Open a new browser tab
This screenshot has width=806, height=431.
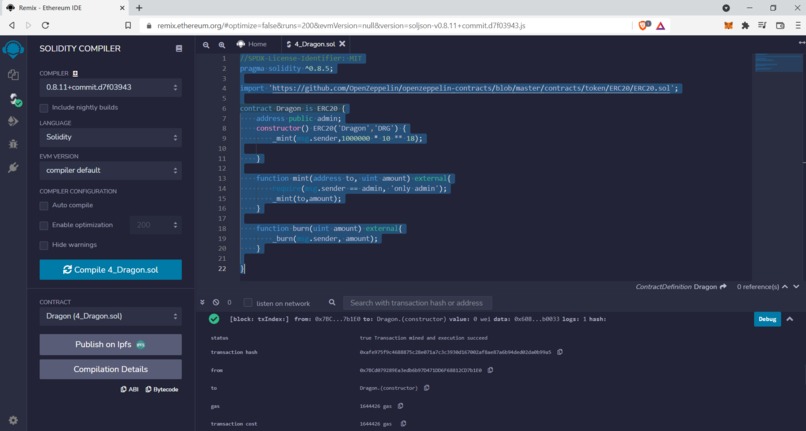tap(139, 8)
